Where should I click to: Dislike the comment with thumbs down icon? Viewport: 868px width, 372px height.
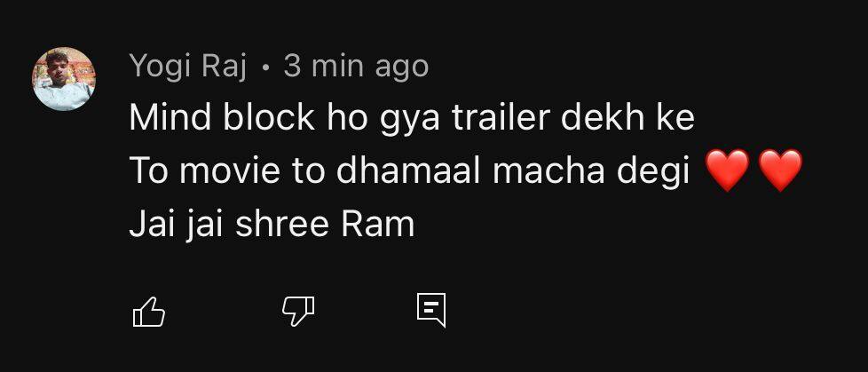point(298,312)
